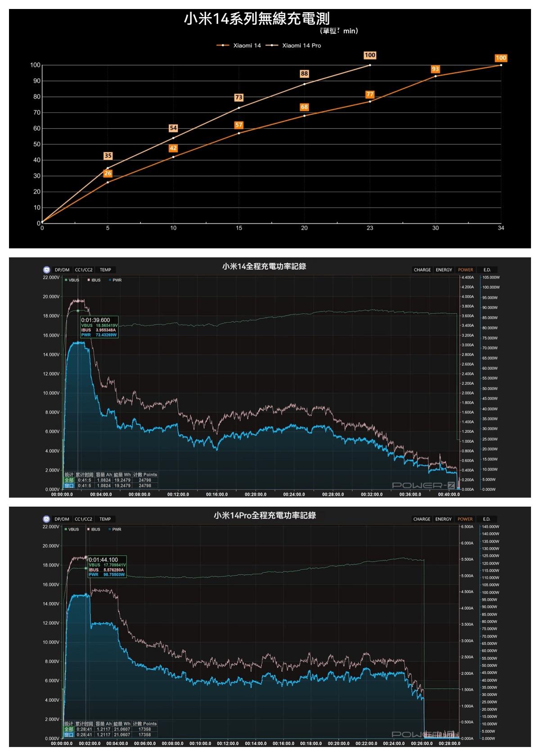
Task: Toggle PWR series in the 小米14 power chart
Action: point(115,280)
